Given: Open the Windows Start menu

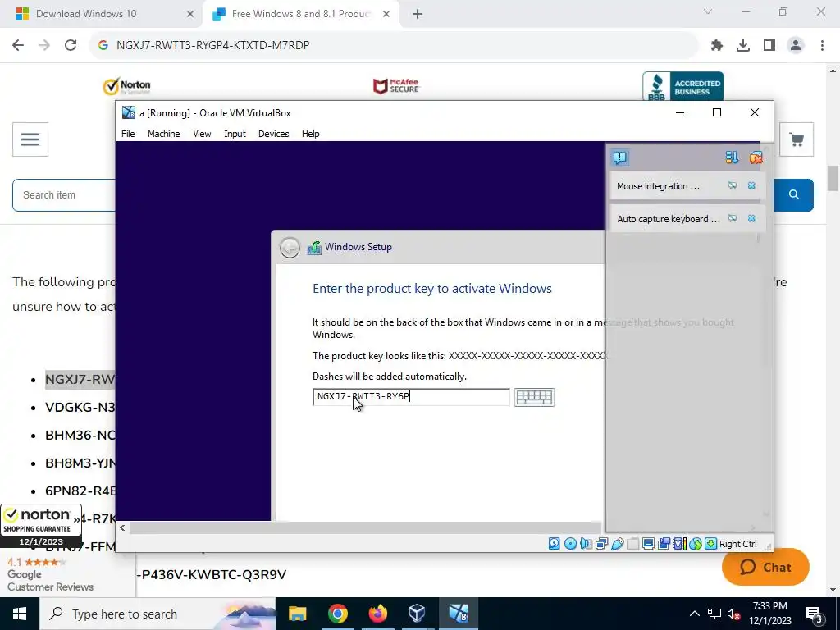Looking at the screenshot, I should click(x=20, y=614).
